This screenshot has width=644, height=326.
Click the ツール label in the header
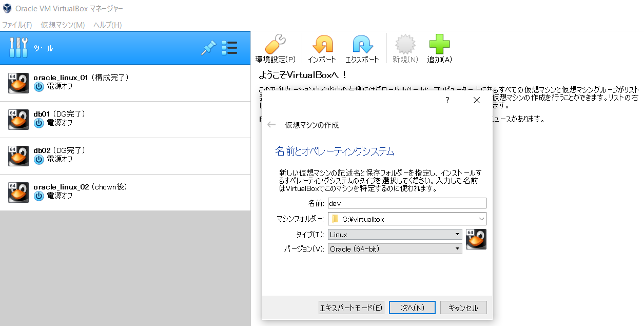pos(43,48)
